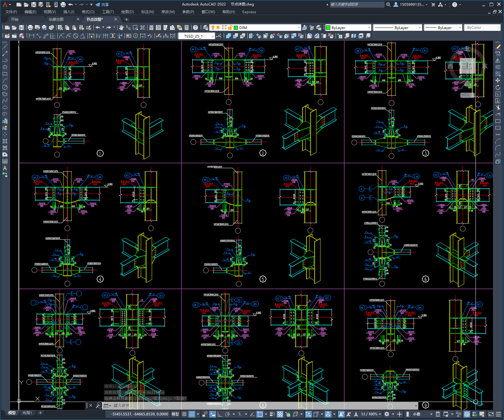Switch to the 开始 start tab
Viewport: 504px width, 420px height.
coord(15,19)
